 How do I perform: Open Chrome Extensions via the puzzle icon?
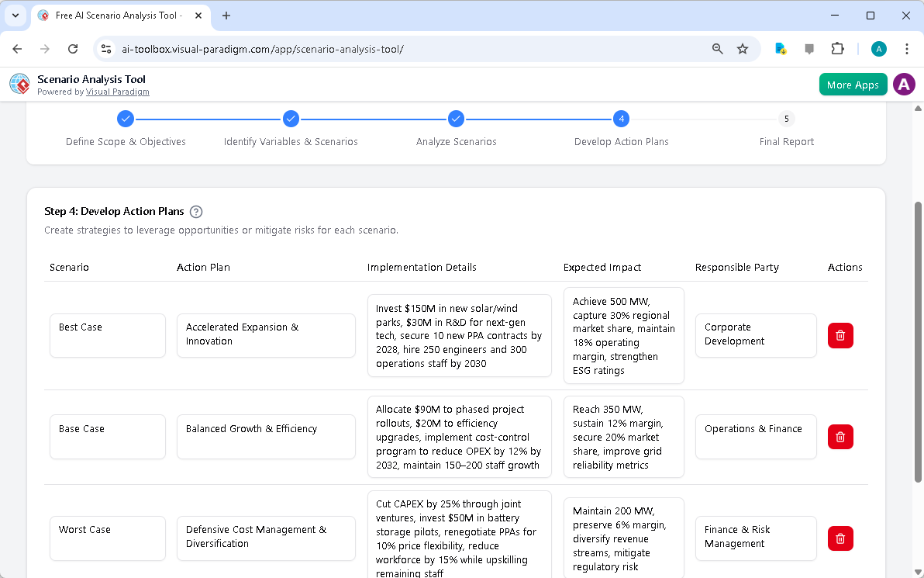pos(837,48)
